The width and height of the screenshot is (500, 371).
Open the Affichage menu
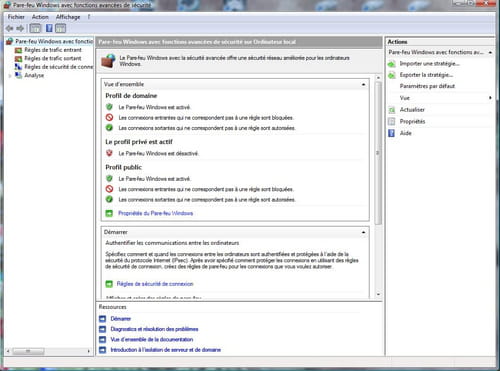[68, 17]
